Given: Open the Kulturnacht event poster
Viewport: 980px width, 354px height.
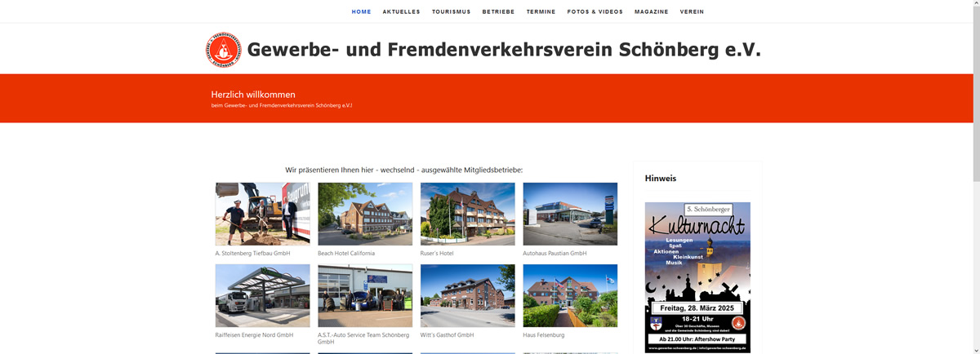Looking at the screenshot, I should coord(697,277).
